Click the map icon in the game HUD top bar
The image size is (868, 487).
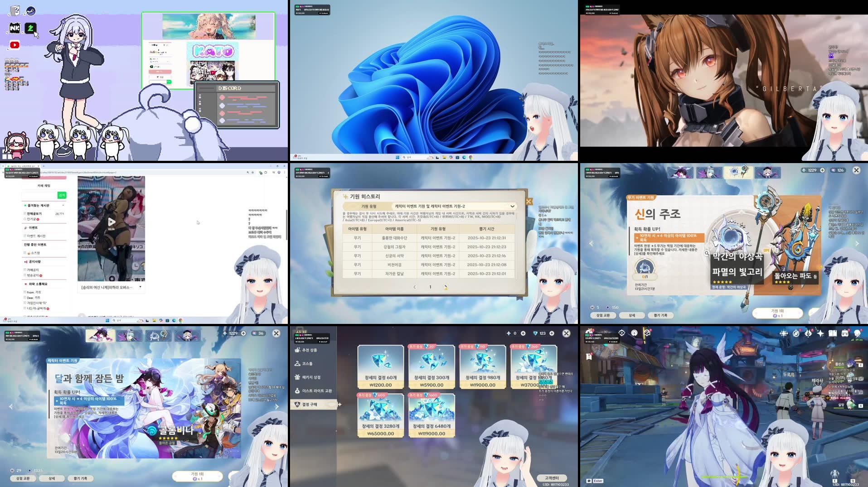point(783,333)
